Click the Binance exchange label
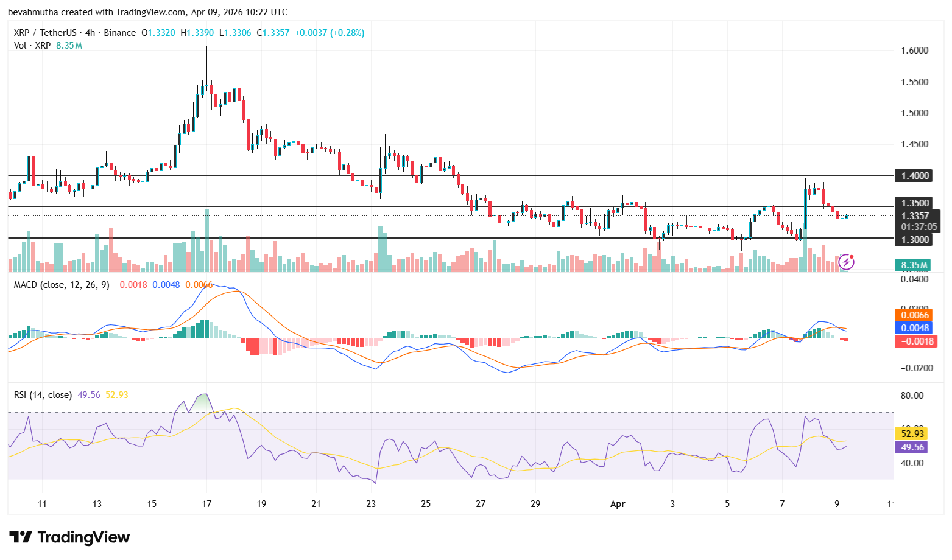952x560 pixels. [x=119, y=33]
